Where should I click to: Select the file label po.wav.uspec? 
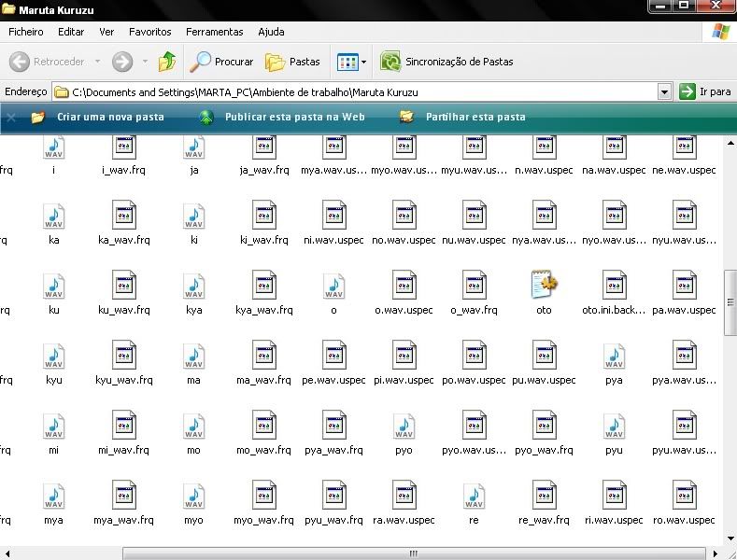[x=474, y=380]
